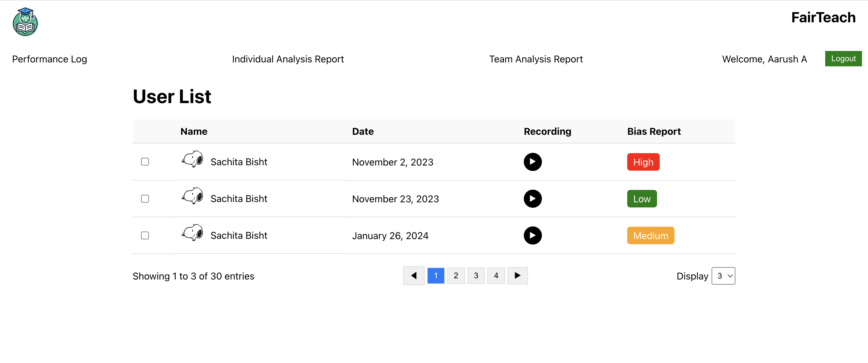Click Snoopy avatar in November 2 row
The height and width of the screenshot is (363, 868).
coord(192,159)
